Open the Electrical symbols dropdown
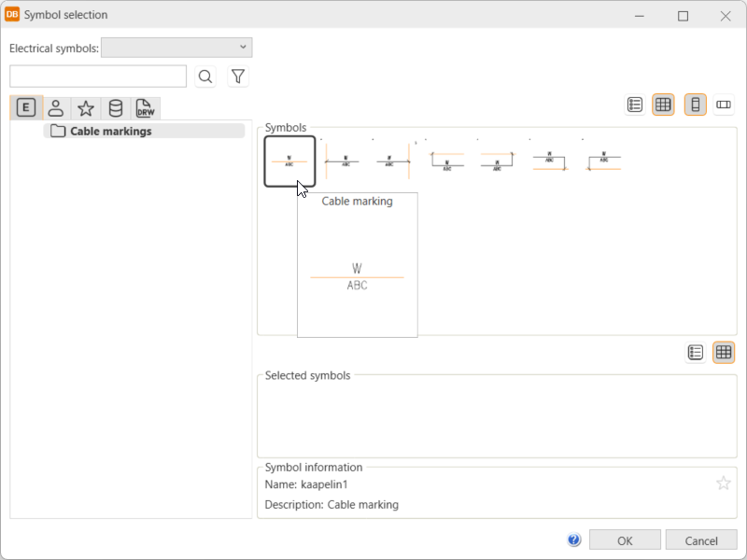 tap(176, 48)
